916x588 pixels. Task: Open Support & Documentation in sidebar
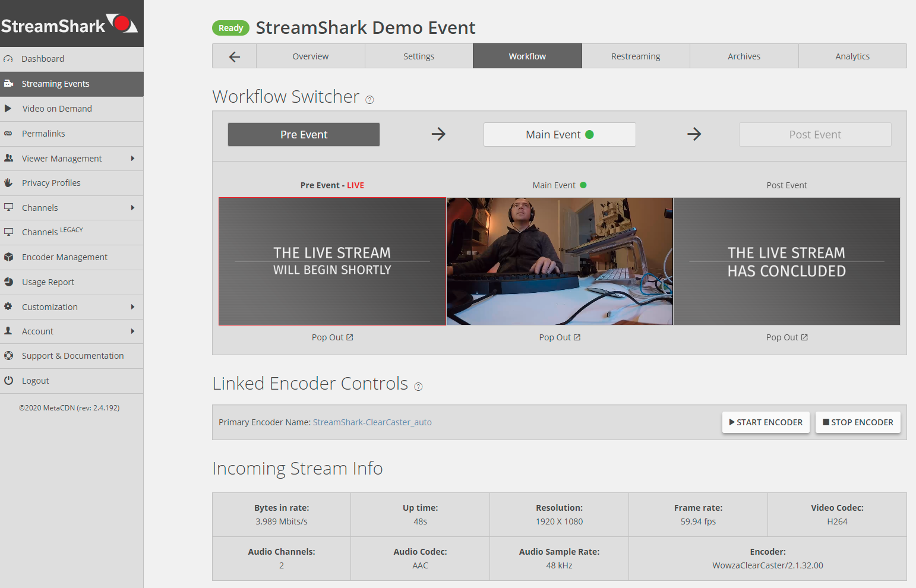tap(72, 356)
